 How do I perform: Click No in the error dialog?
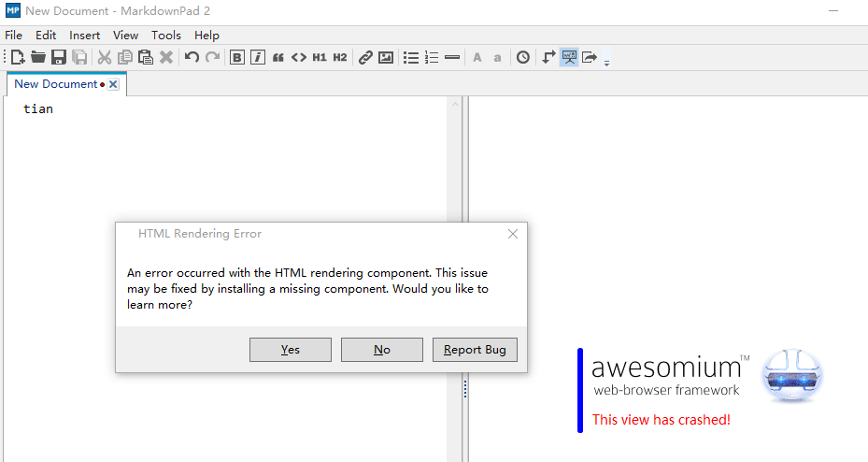click(382, 350)
